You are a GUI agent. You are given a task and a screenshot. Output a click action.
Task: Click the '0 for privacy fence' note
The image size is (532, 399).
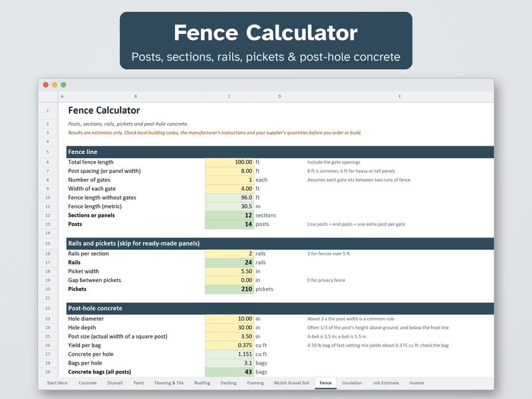click(x=327, y=280)
